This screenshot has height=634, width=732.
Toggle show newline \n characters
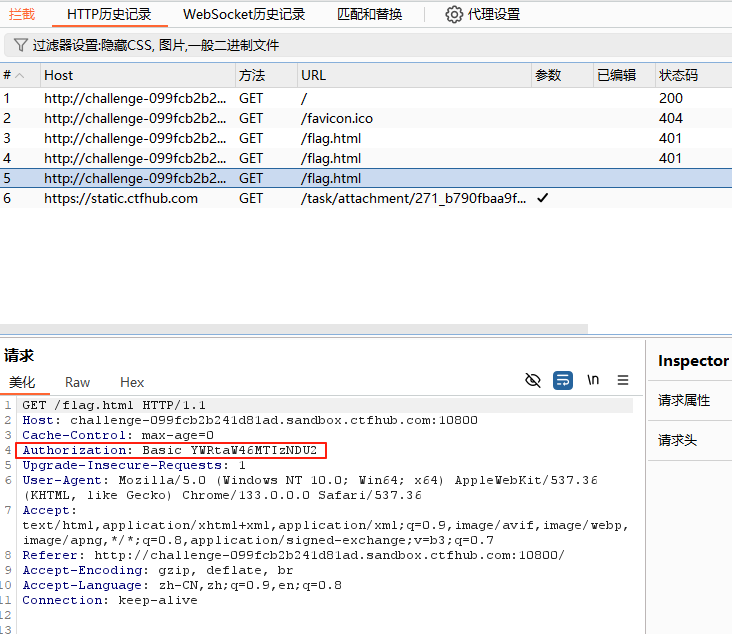[x=593, y=380]
